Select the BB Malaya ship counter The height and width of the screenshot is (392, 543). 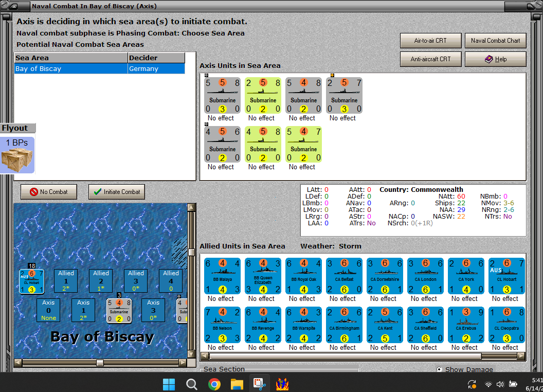tap(223, 276)
